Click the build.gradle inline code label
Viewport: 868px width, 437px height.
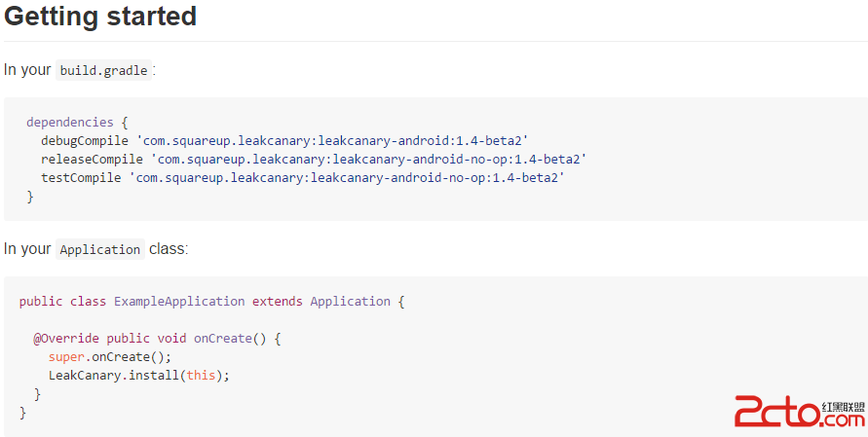click(103, 70)
